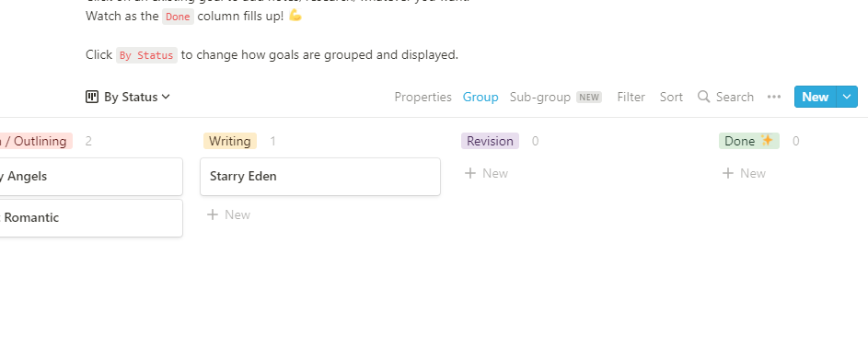Open the Properties menu
The width and height of the screenshot is (868, 359).
pyautogui.click(x=422, y=97)
